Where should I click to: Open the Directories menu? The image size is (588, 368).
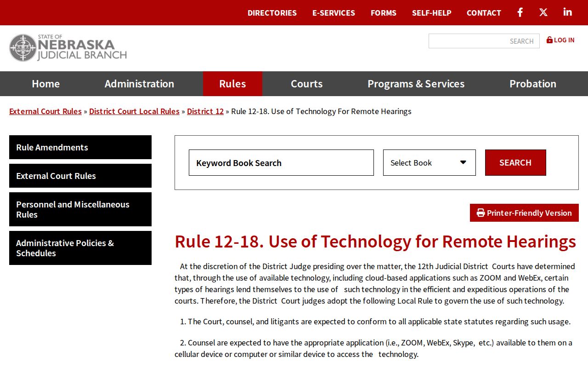(272, 13)
